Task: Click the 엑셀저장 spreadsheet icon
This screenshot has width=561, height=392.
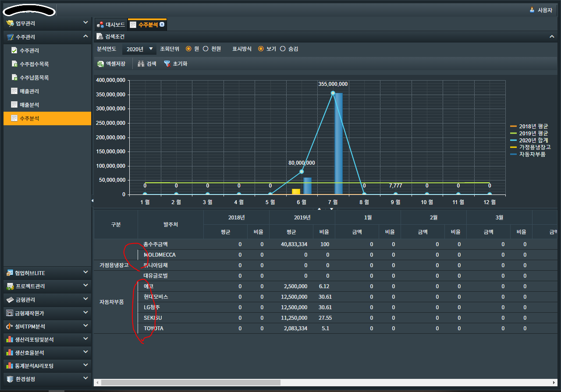Action: 100,64
